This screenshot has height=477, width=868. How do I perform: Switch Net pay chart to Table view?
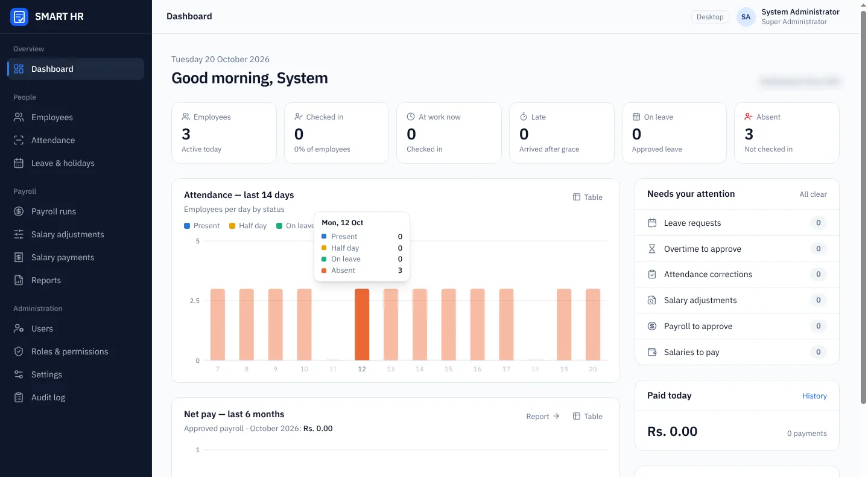pyautogui.click(x=588, y=416)
